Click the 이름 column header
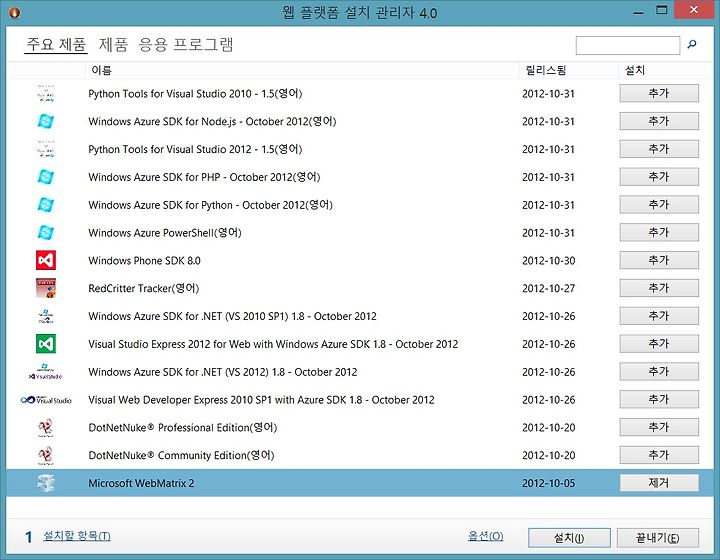Screen dimensions: 720x560 (x=101, y=70)
